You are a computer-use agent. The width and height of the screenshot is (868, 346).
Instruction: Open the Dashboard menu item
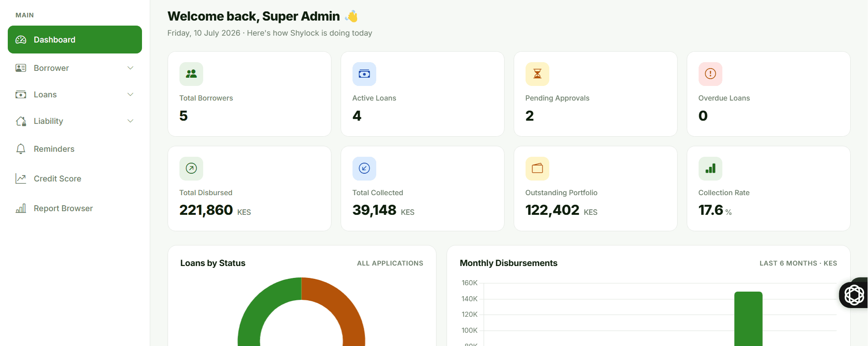pos(75,40)
